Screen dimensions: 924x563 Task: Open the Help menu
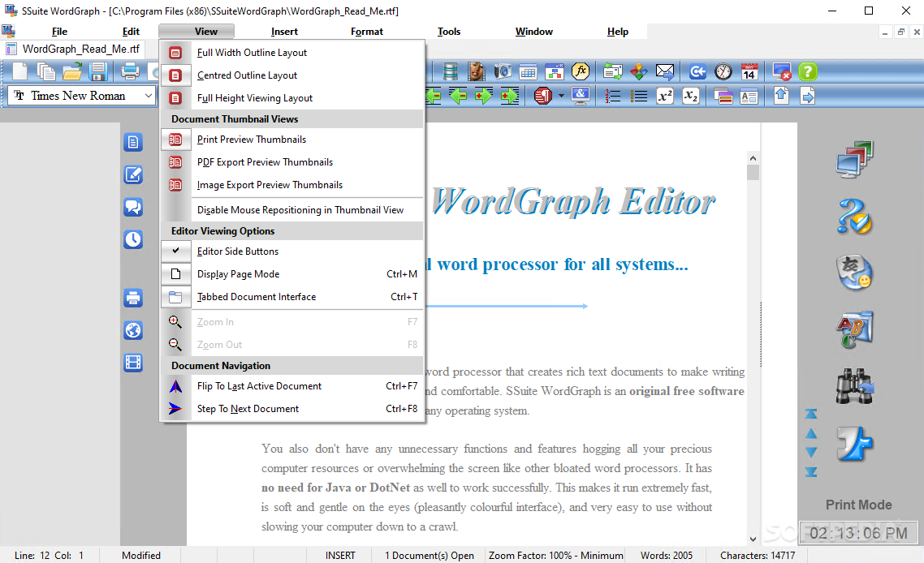click(618, 32)
